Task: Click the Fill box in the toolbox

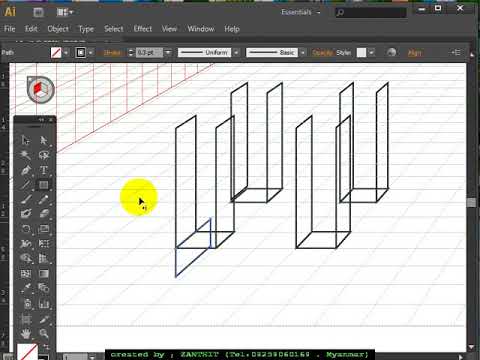Action: [x=27, y=352]
